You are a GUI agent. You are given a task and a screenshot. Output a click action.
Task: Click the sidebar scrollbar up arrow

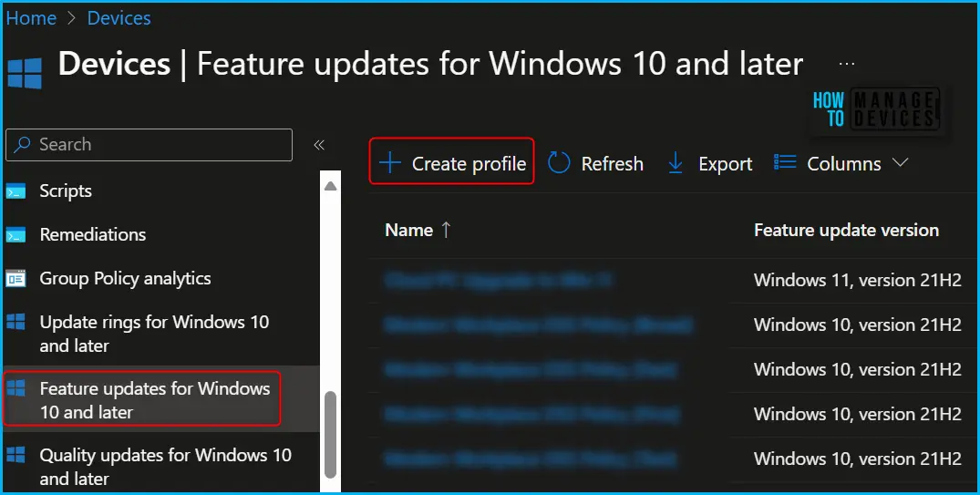coord(331,186)
